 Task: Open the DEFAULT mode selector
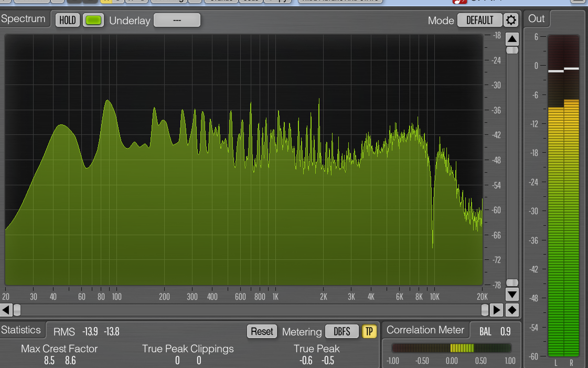pos(479,20)
